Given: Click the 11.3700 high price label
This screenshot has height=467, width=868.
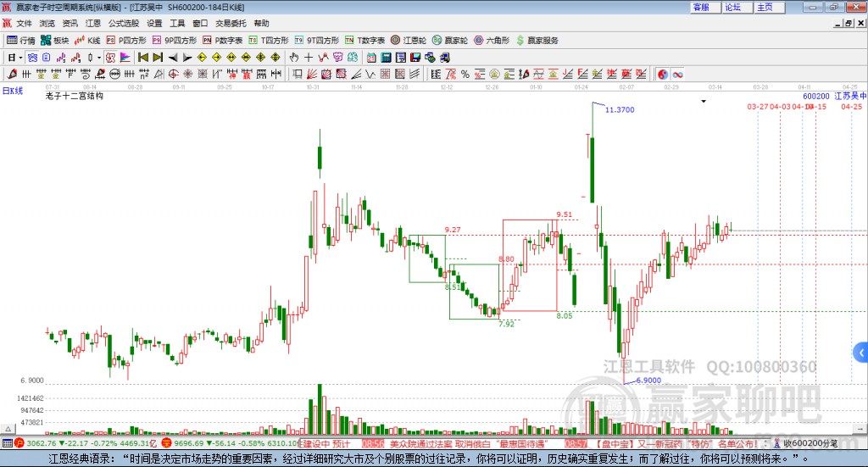Looking at the screenshot, I should click(x=620, y=109).
